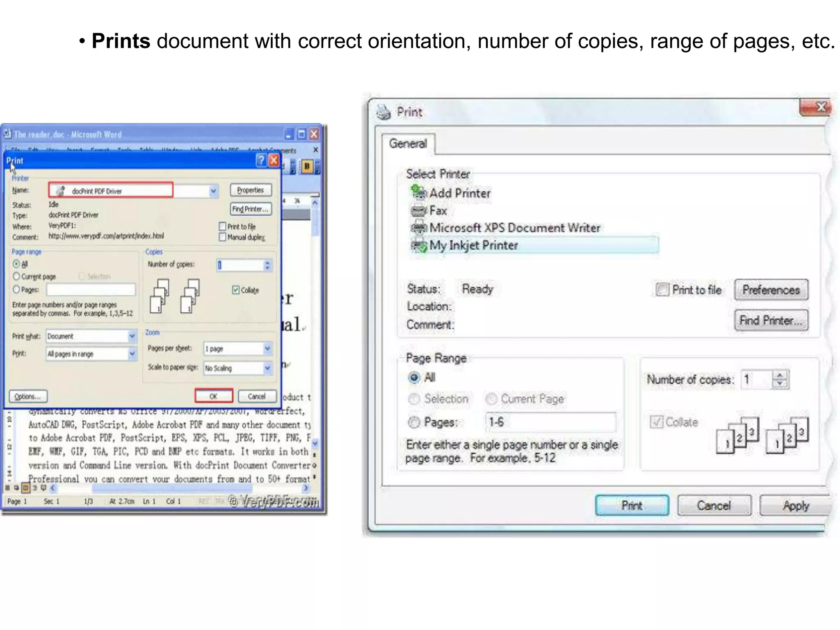Check Print to file in the right Print dialog
This screenshot has height=630, width=840.
(662, 290)
